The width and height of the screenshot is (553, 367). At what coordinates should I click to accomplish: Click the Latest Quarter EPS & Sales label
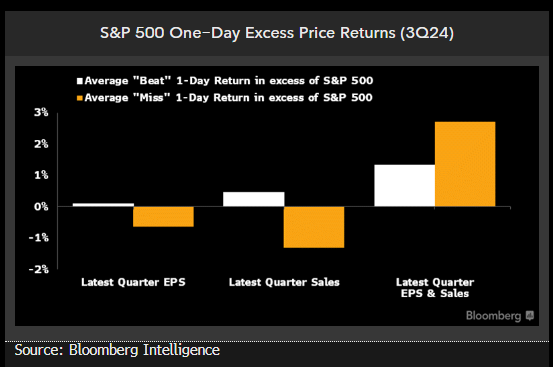pos(435,288)
